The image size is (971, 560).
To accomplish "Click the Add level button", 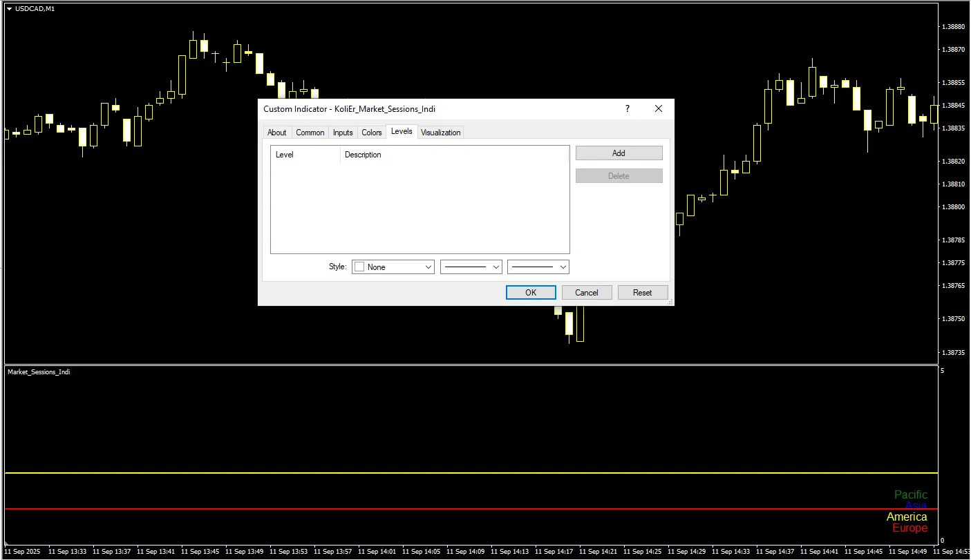I will click(619, 153).
